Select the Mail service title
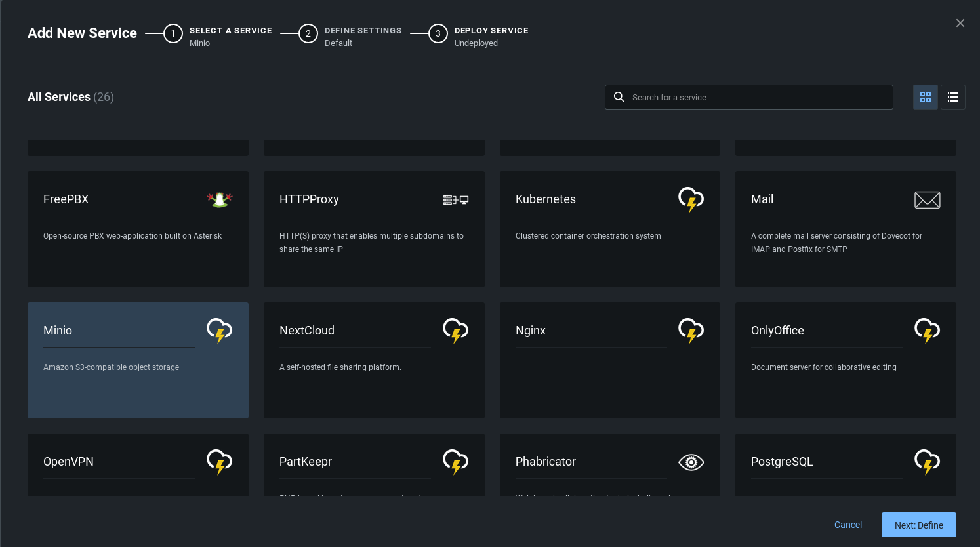This screenshot has height=547, width=980. 762,199
